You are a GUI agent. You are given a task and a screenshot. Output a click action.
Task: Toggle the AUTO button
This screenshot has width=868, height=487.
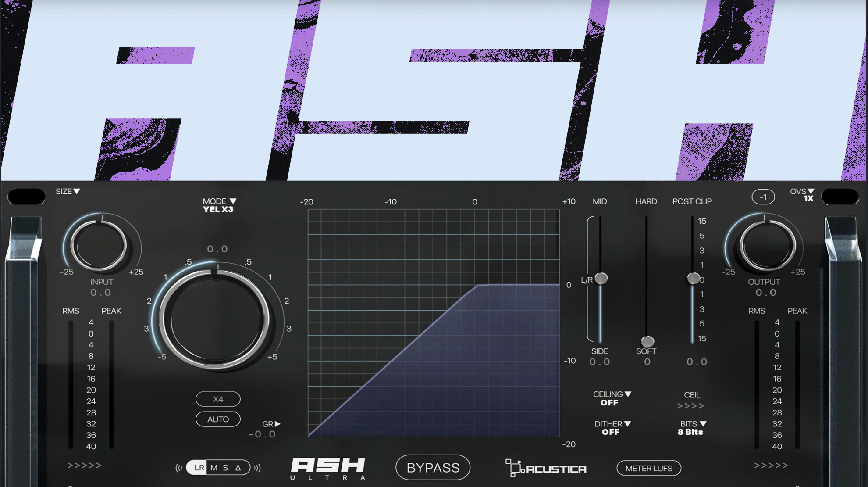[x=218, y=419]
